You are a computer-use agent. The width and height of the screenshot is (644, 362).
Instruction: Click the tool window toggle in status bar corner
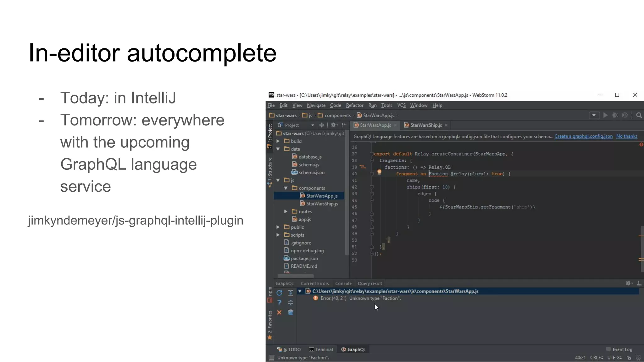271,358
